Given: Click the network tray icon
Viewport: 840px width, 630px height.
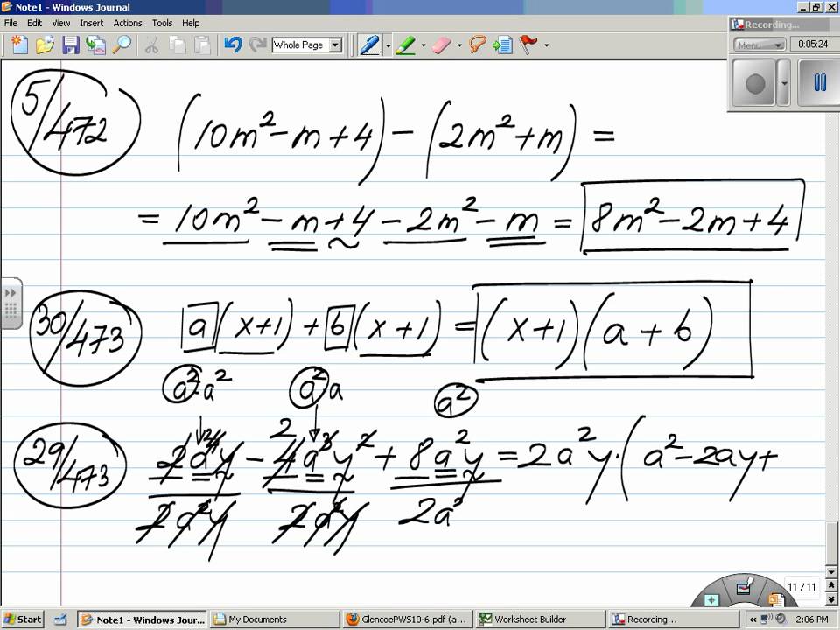Looking at the screenshot, I should (766, 619).
